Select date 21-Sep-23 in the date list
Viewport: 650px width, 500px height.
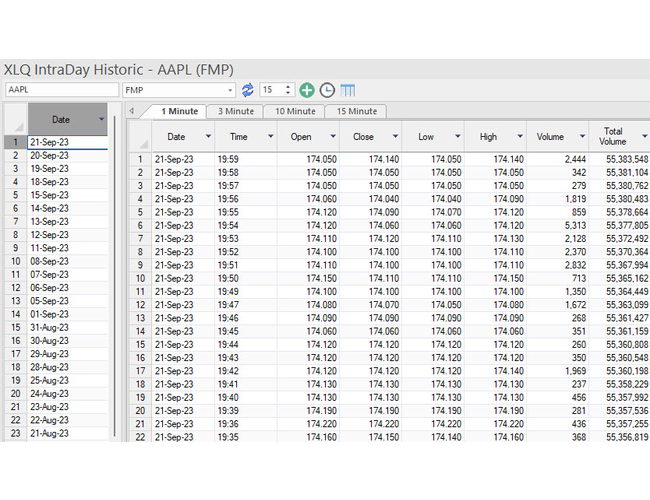[x=68, y=142]
